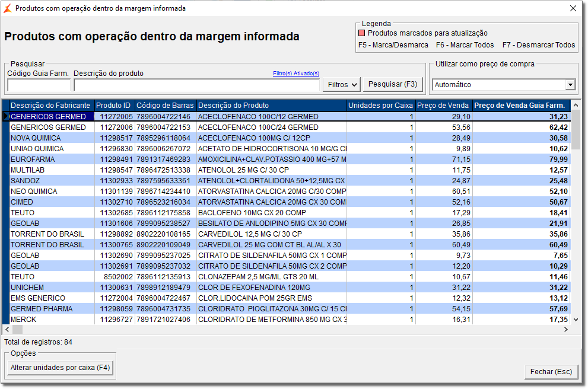Select CITRATO DE SILDENAFILA 50MG CX 2 row
The height and width of the screenshot is (389, 588).
pyautogui.click(x=290, y=266)
